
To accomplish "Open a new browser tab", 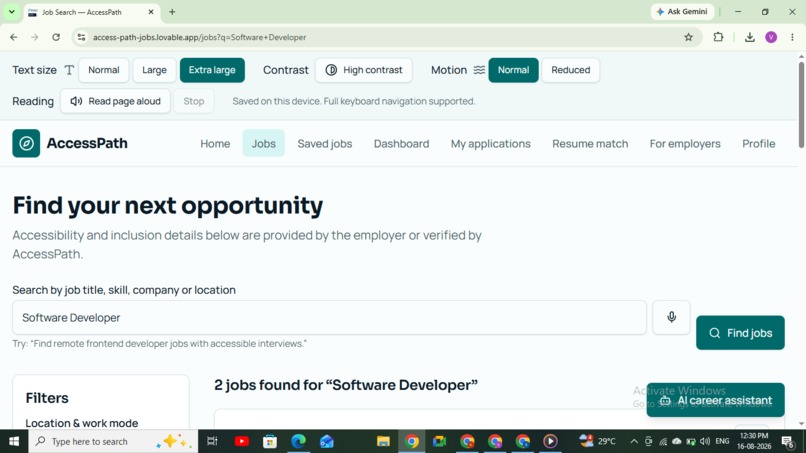I will pos(172,12).
